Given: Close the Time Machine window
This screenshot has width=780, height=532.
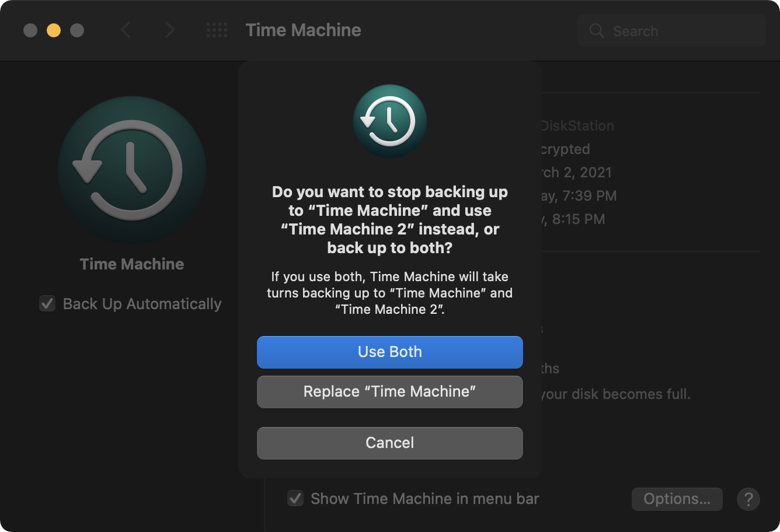Looking at the screenshot, I should pos(30,30).
